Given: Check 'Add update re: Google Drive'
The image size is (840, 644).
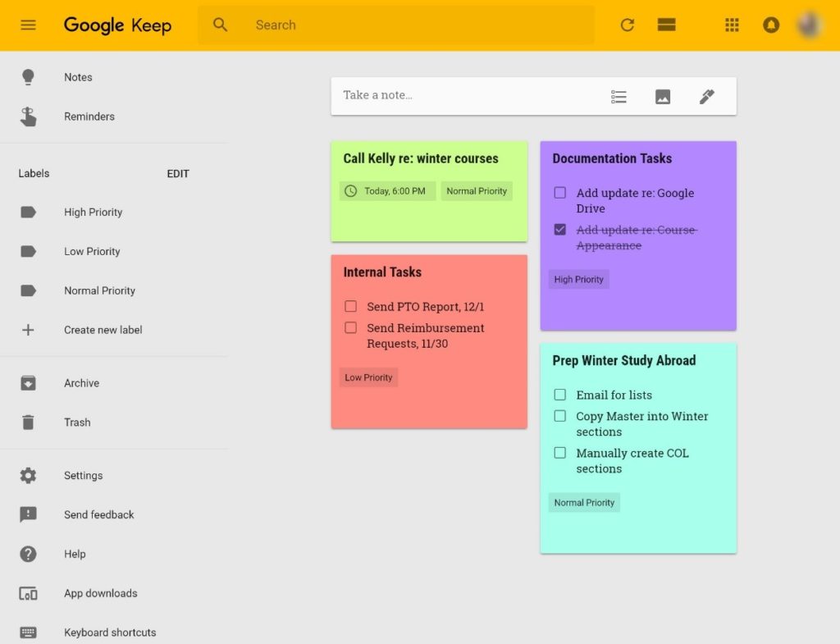Looking at the screenshot, I should 560,193.
